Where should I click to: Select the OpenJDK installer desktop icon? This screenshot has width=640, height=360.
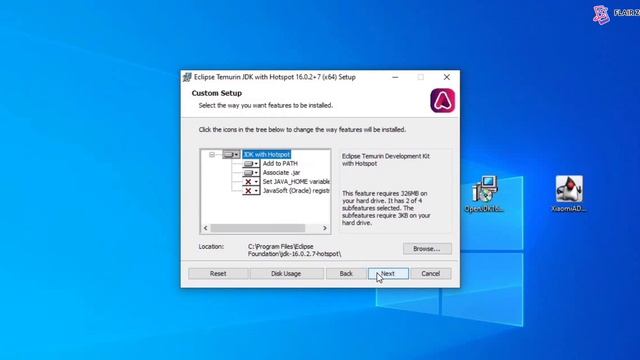pos(484,194)
